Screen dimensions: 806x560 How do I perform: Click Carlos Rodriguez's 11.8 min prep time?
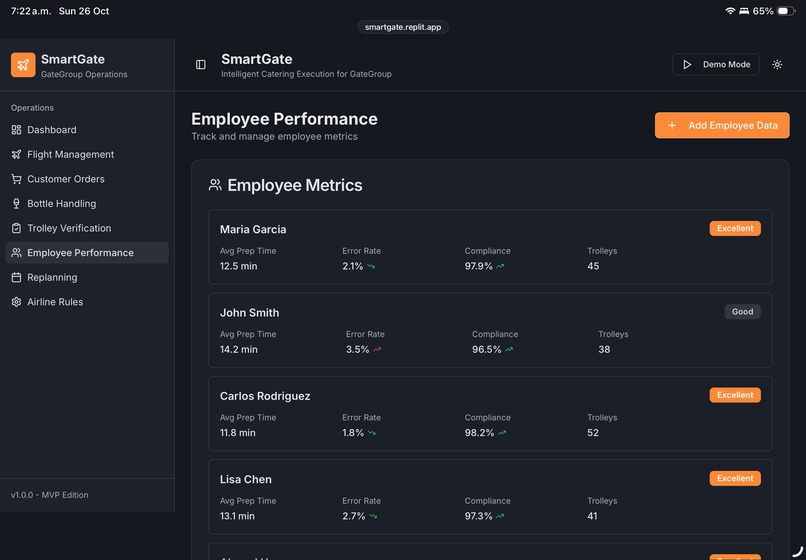coord(237,433)
